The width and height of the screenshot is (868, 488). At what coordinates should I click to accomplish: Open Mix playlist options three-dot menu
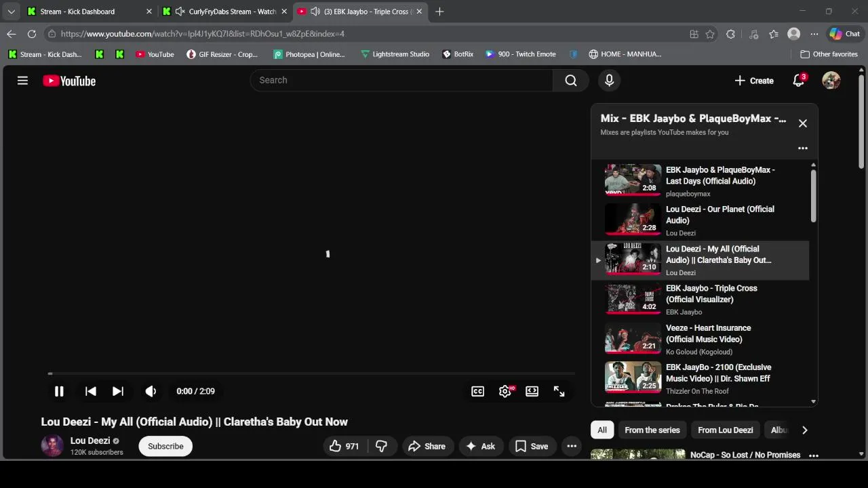click(x=803, y=148)
